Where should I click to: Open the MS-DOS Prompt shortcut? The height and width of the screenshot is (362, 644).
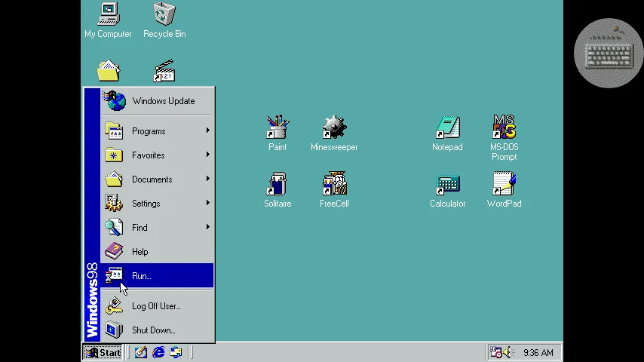click(x=504, y=138)
